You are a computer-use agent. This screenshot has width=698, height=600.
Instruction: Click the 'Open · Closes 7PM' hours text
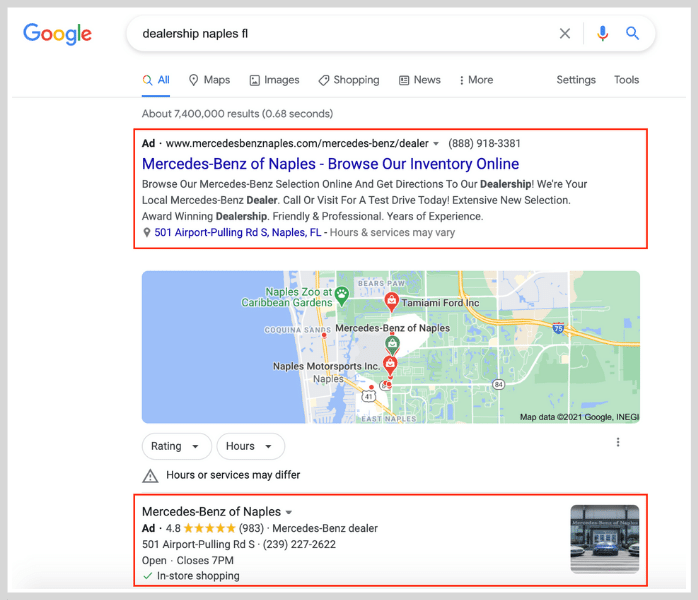188,560
